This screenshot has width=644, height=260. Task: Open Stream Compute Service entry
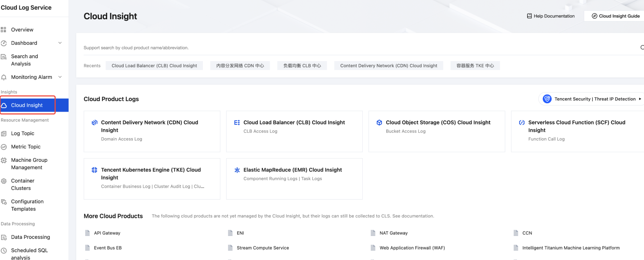click(x=262, y=248)
